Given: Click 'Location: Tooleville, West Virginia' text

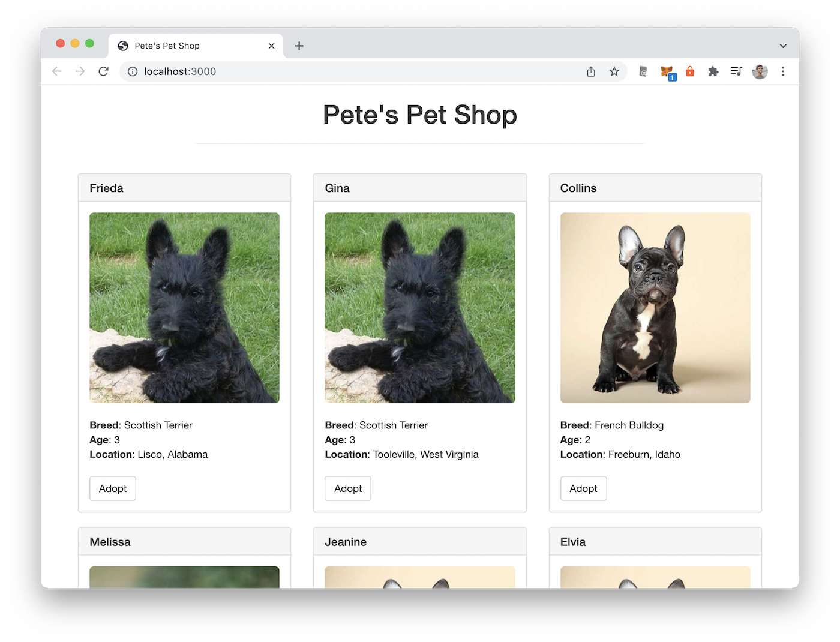Looking at the screenshot, I should [x=402, y=454].
